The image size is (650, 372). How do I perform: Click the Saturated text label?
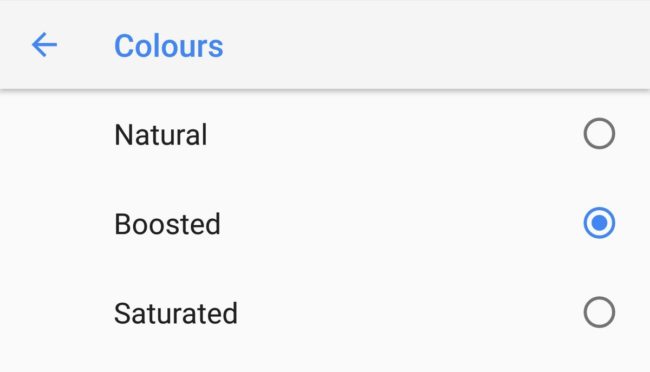pyautogui.click(x=176, y=313)
